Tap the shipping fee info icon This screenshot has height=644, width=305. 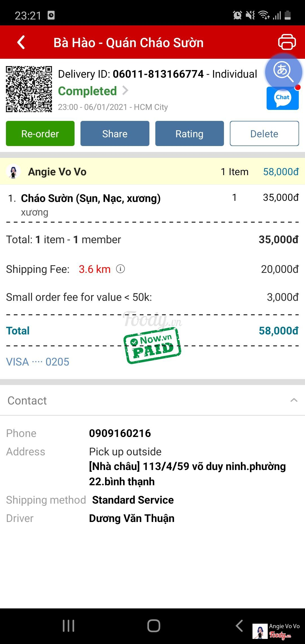tap(121, 269)
